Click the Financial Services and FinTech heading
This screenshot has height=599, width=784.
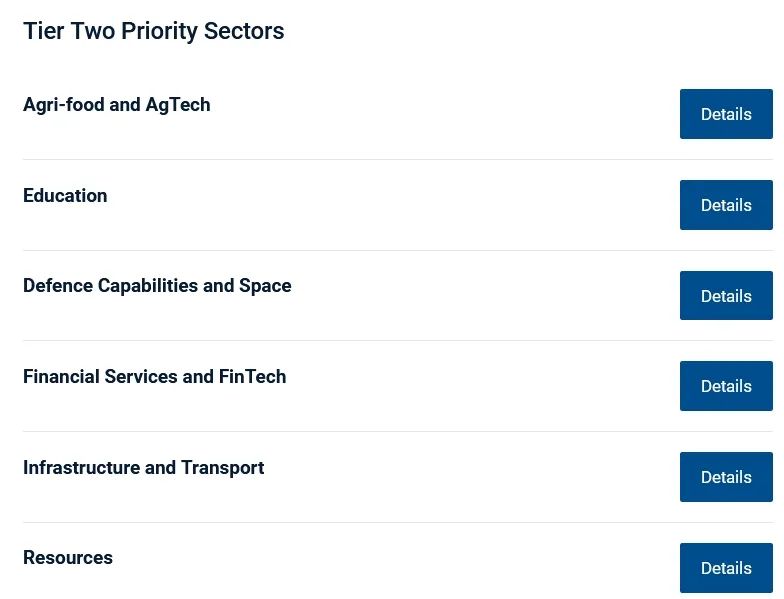click(154, 376)
